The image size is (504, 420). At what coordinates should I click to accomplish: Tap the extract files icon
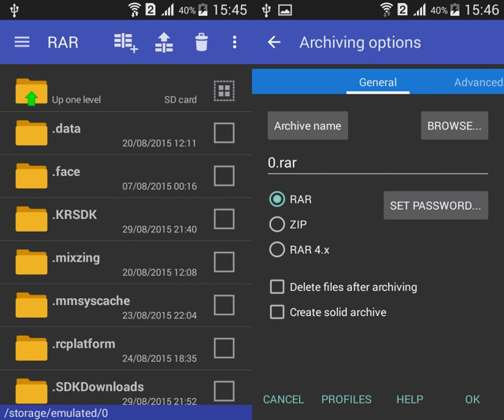164,43
